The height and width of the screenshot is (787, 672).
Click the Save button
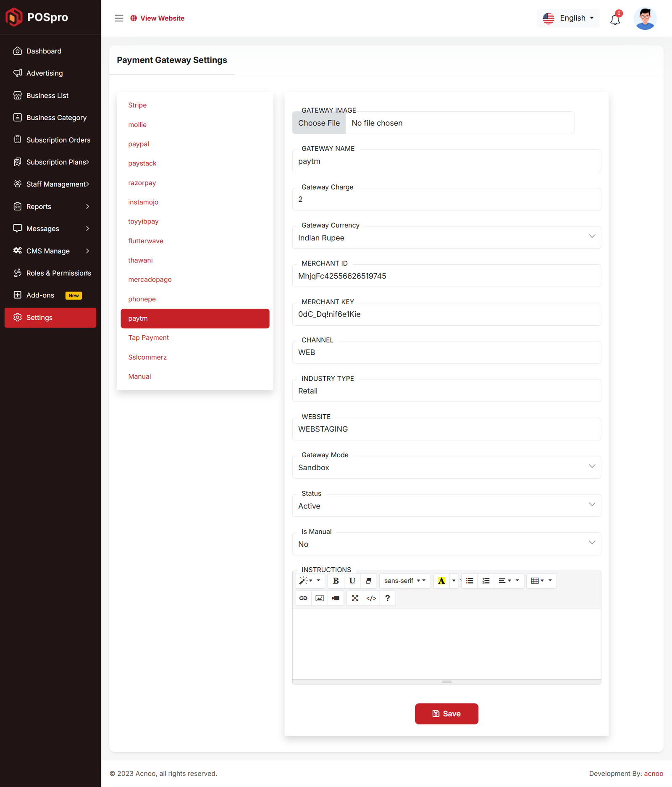(446, 713)
